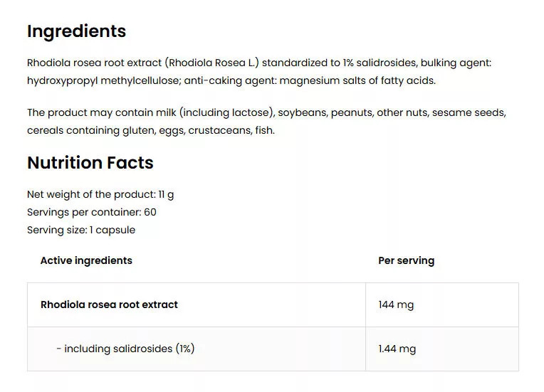
Task: Click "cereals containing gluten" in allergen list
Action: click(88, 130)
